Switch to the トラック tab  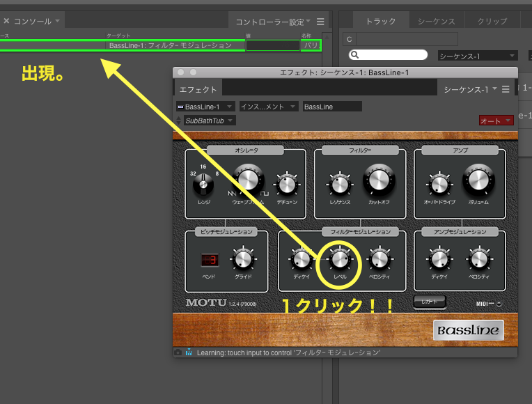point(381,22)
